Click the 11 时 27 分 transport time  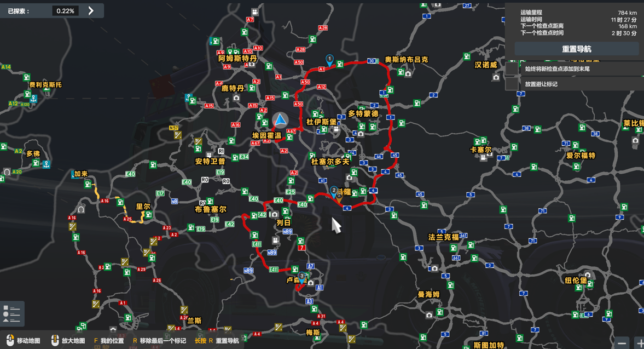624,19
